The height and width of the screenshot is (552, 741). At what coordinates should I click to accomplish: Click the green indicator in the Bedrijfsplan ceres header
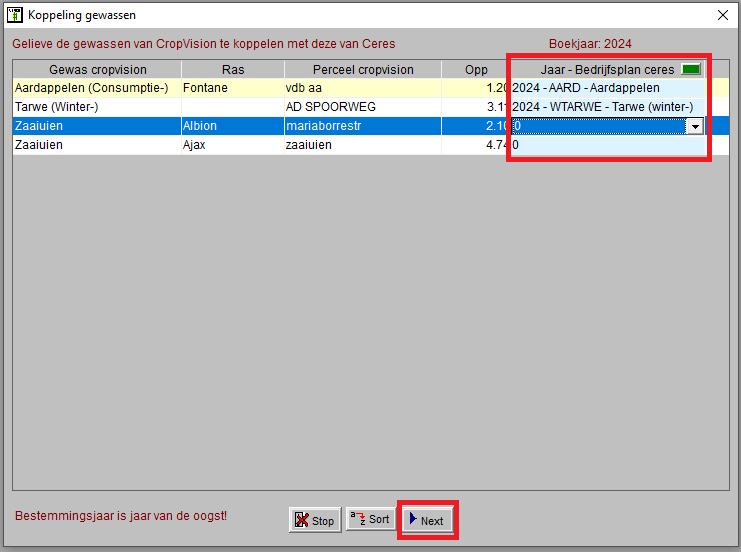pos(691,69)
